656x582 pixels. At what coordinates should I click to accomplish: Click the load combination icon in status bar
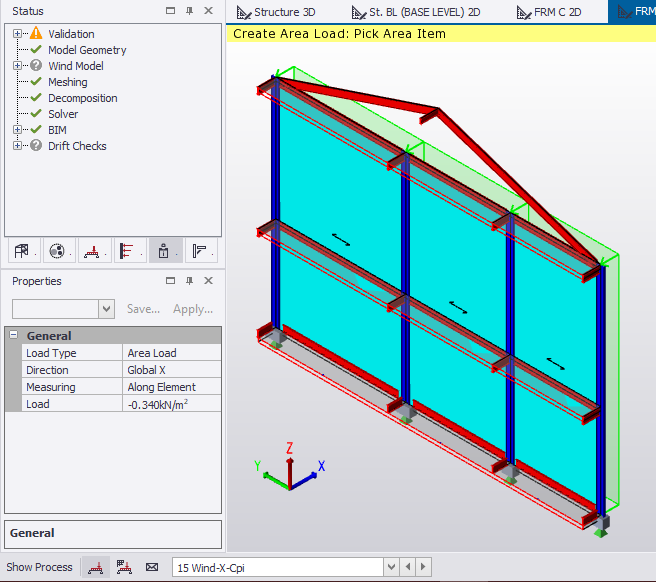tap(124, 567)
